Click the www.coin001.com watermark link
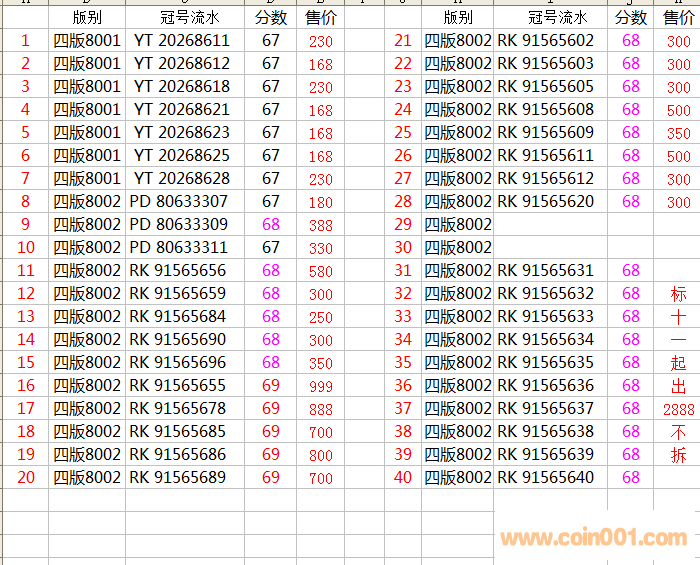Image resolution: width=700 pixels, height=565 pixels. [594, 538]
